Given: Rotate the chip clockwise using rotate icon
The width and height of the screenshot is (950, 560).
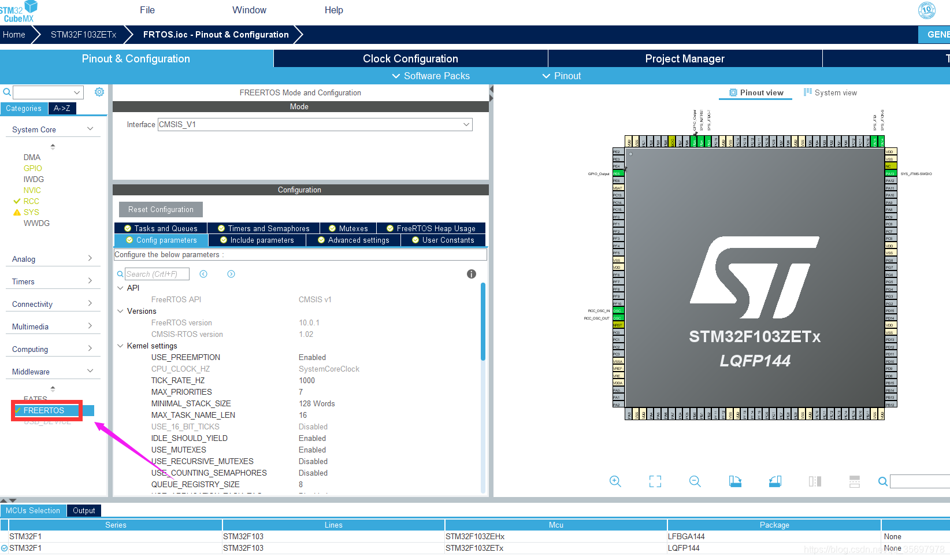Looking at the screenshot, I should tap(735, 481).
